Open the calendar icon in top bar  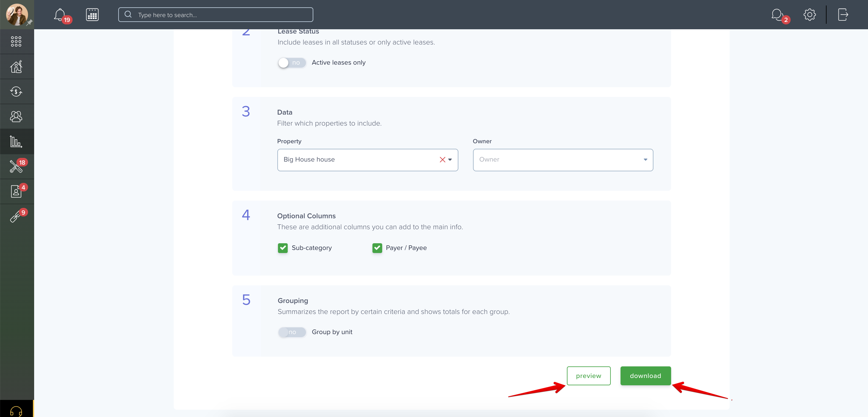(92, 15)
